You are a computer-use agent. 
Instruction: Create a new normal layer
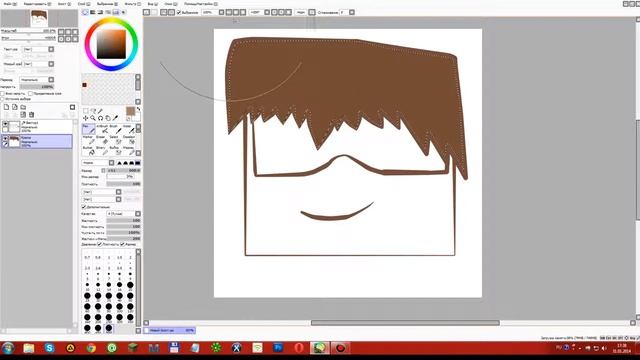[x=6, y=107]
